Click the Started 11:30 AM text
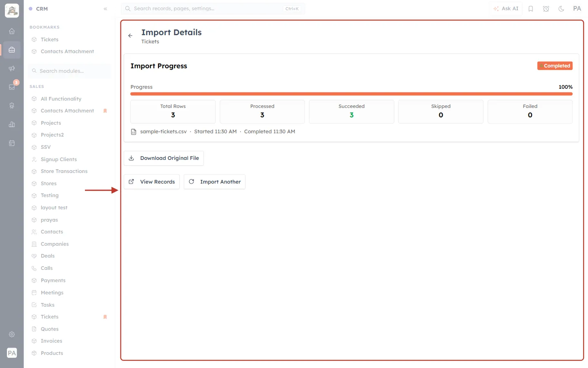 [x=215, y=132]
